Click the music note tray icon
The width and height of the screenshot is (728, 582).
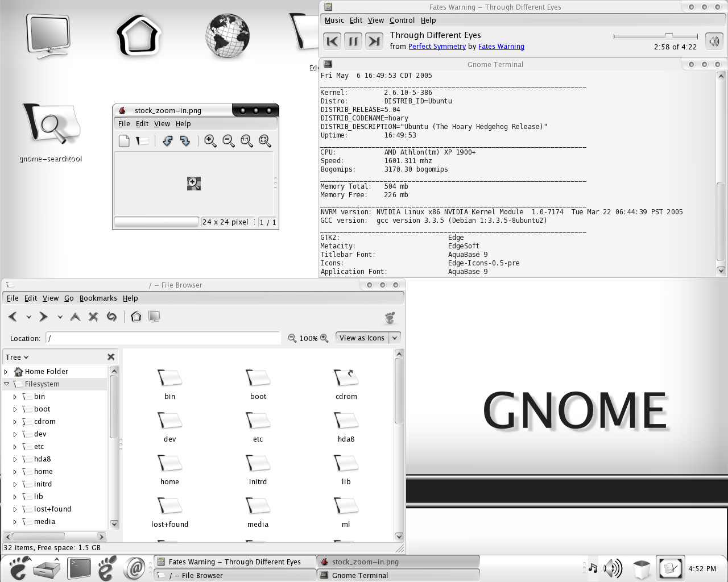tap(593, 568)
